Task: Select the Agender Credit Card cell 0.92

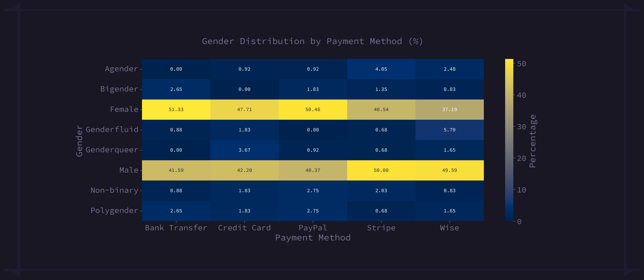Action: pyautogui.click(x=245, y=69)
